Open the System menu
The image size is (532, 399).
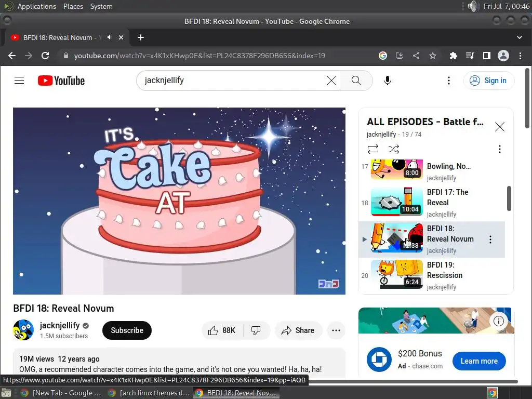pyautogui.click(x=101, y=6)
